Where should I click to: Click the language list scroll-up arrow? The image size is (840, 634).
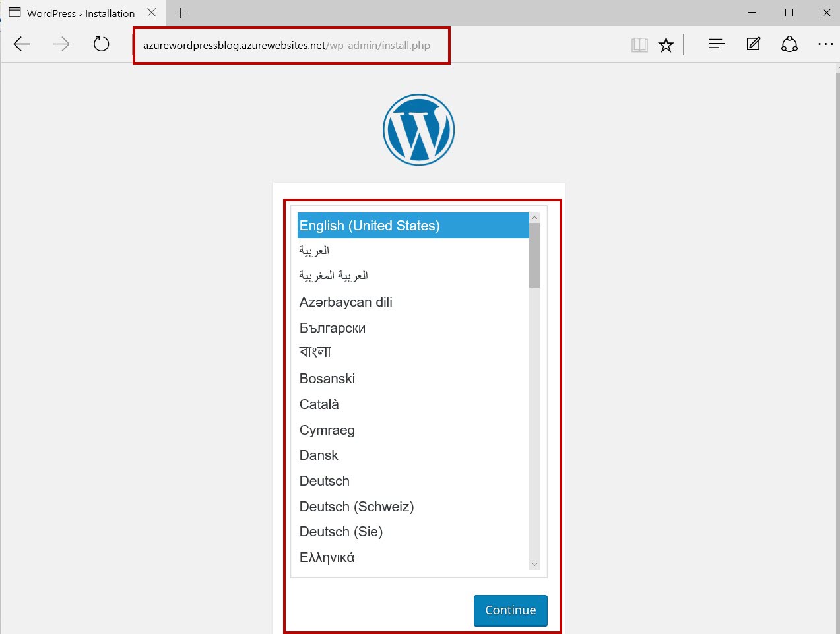(x=534, y=218)
